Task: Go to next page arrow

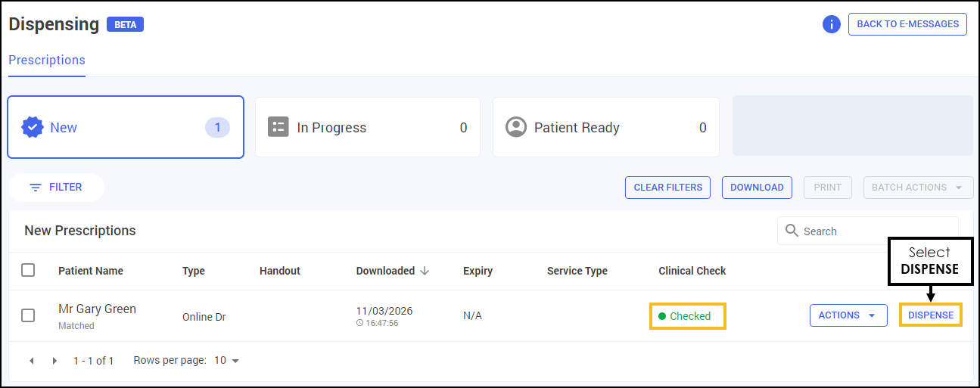Action: tap(54, 361)
